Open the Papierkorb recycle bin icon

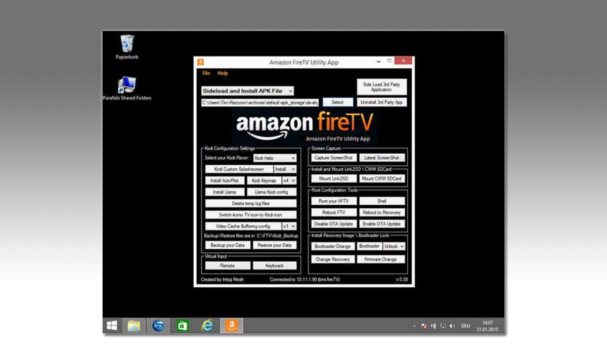click(127, 47)
